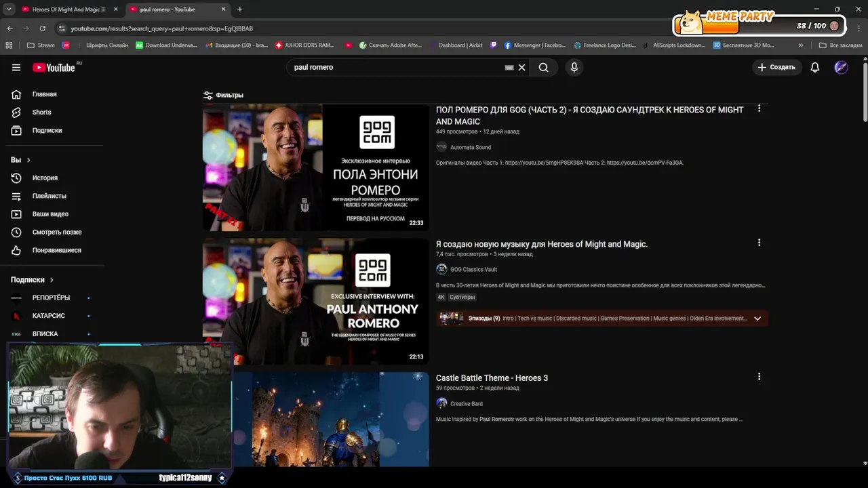Open the Я создаю новую музыку title link
The width and height of the screenshot is (868, 488).
click(542, 244)
